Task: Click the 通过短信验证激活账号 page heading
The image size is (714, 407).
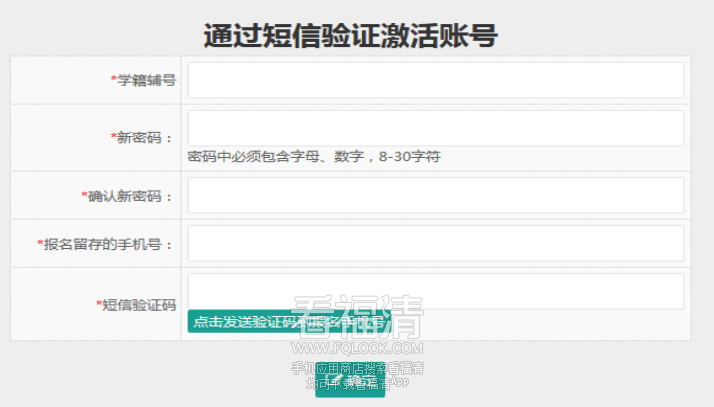Action: click(350, 36)
